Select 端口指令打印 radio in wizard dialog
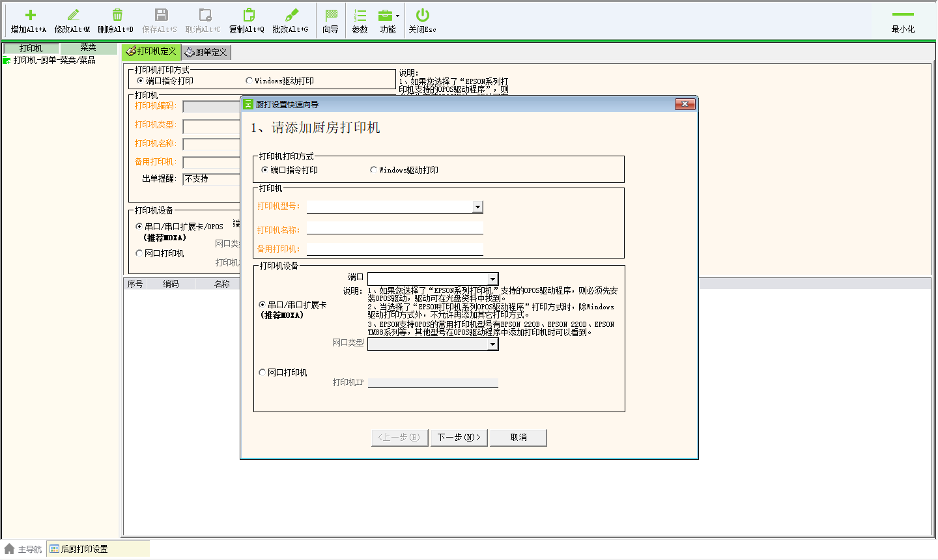This screenshot has width=938, height=560. (264, 170)
